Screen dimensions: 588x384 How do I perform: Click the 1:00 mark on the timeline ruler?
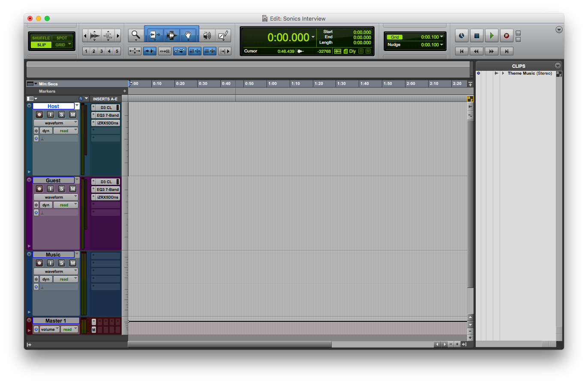273,84
